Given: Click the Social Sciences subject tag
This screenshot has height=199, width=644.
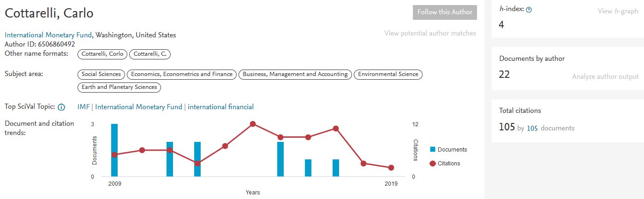Looking at the screenshot, I should (101, 74).
